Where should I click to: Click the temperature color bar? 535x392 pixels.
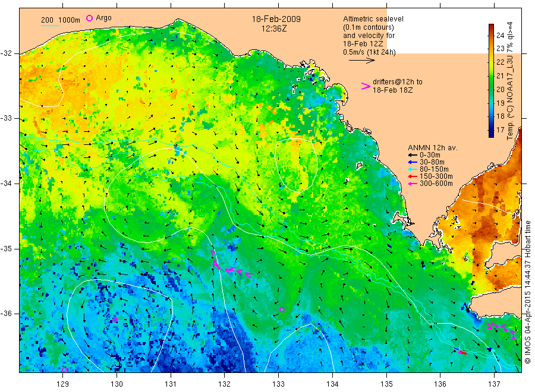[491, 80]
